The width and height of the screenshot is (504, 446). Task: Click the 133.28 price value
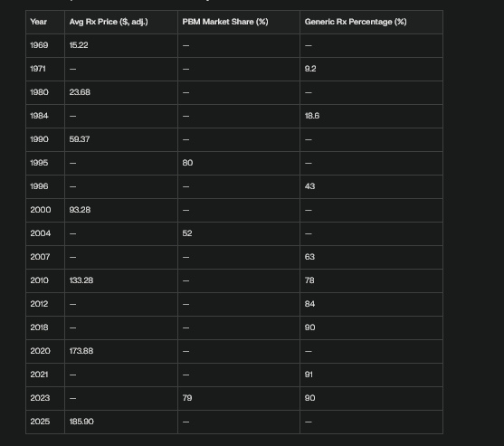coord(81,280)
